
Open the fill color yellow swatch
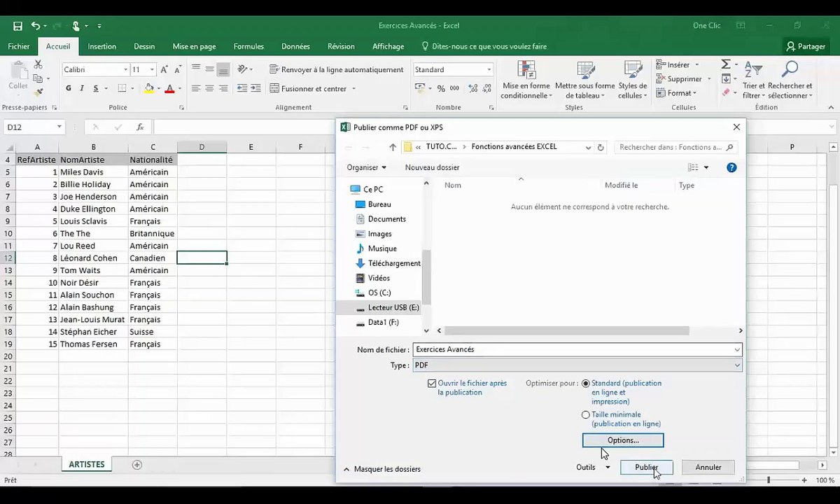[x=149, y=89]
